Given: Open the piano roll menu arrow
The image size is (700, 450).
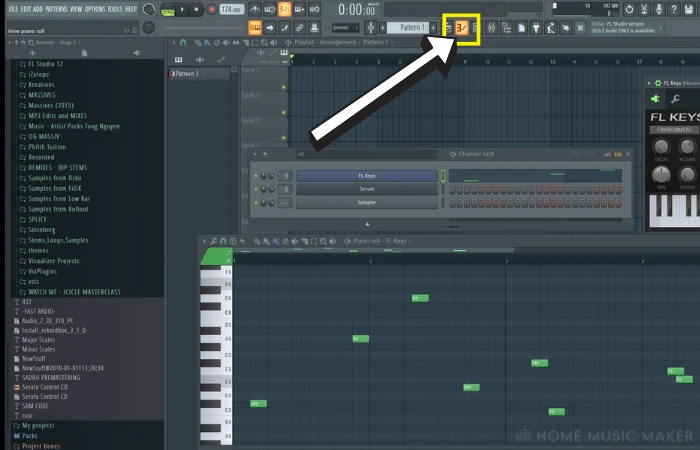Looking at the screenshot, I should [204, 242].
